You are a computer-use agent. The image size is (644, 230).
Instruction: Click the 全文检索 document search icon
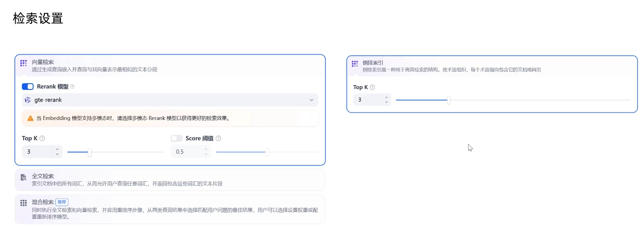pos(24,177)
